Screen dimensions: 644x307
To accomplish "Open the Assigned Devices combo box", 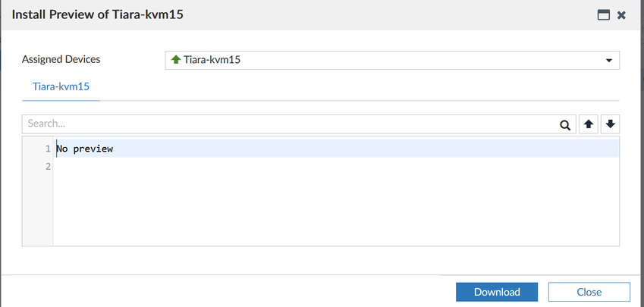I will 391,60.
